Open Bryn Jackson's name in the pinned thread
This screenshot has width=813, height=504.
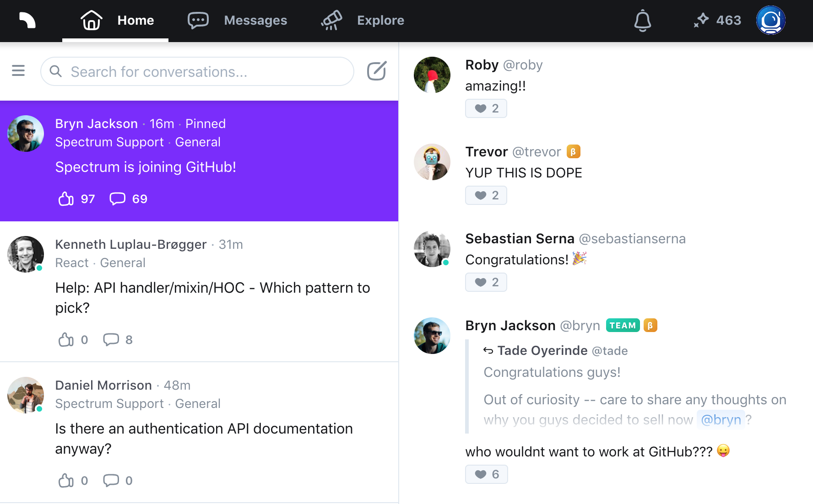coord(97,124)
